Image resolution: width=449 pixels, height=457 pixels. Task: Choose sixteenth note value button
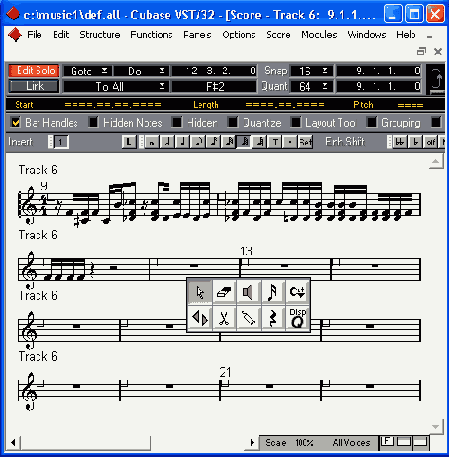coord(213,142)
